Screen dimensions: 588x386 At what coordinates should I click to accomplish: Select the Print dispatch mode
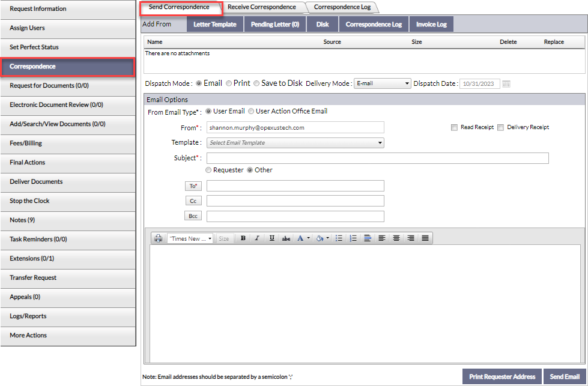click(229, 83)
